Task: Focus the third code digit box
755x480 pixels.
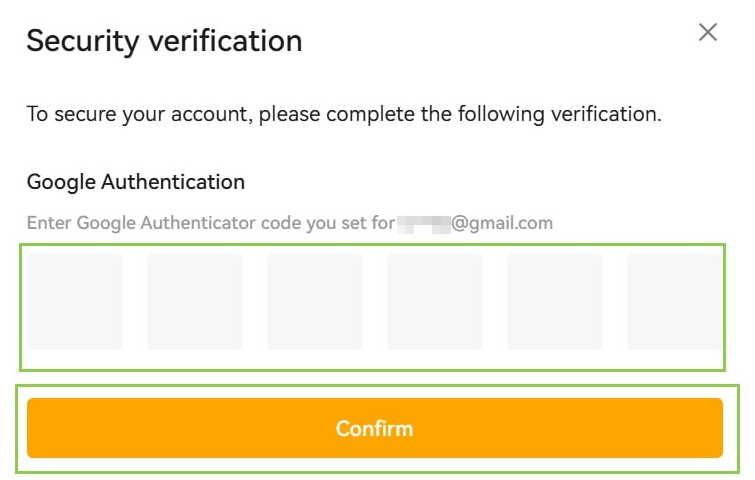Action: pyautogui.click(x=315, y=301)
